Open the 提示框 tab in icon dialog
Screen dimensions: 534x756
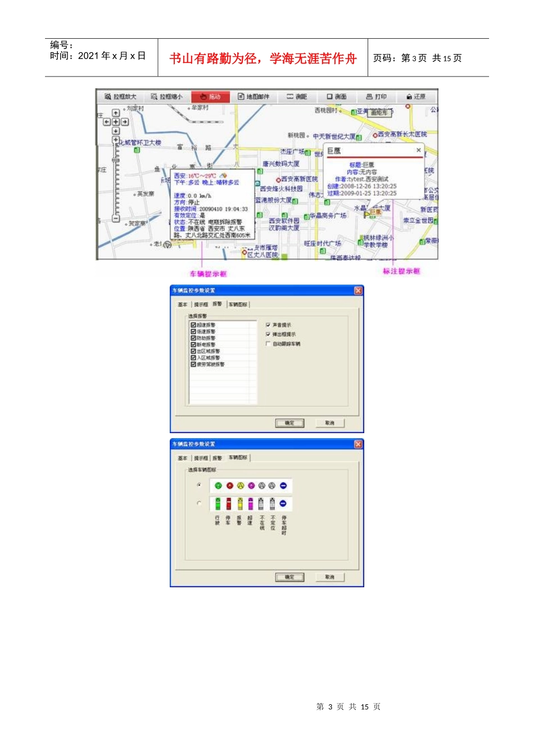click(201, 458)
